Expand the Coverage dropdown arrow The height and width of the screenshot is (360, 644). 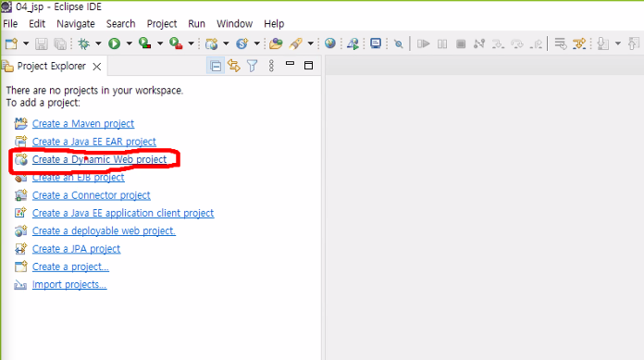click(160, 43)
